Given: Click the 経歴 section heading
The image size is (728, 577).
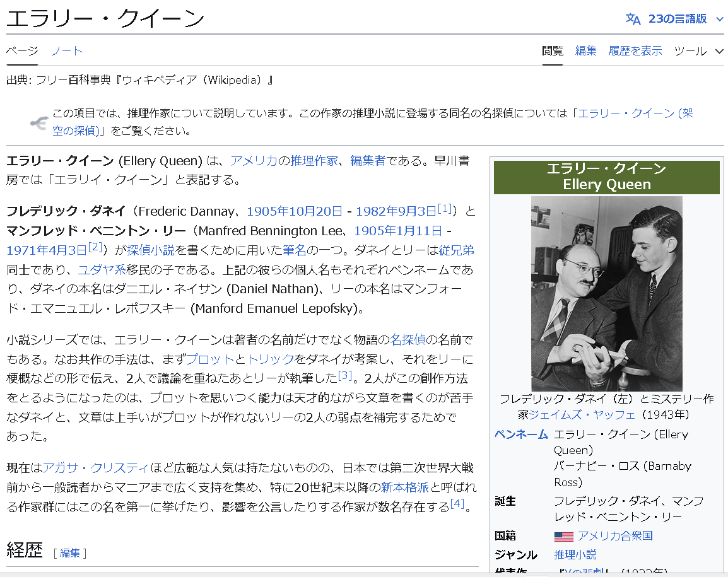Looking at the screenshot, I should (25, 550).
